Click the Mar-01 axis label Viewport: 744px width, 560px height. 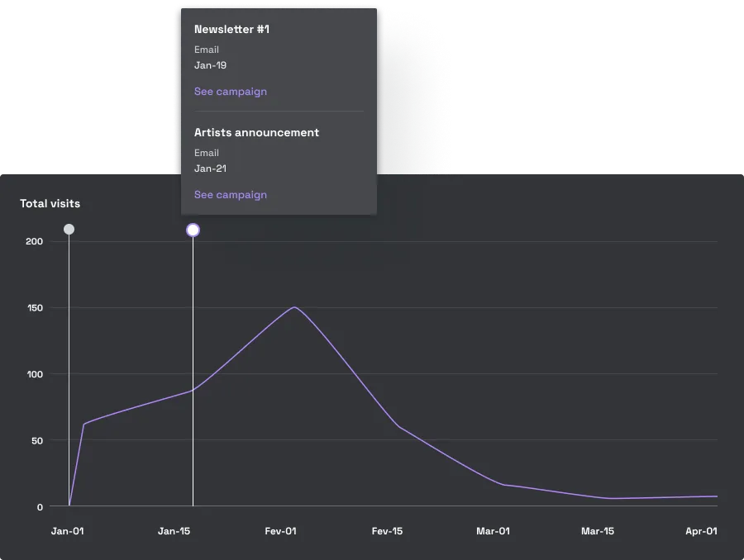493,531
